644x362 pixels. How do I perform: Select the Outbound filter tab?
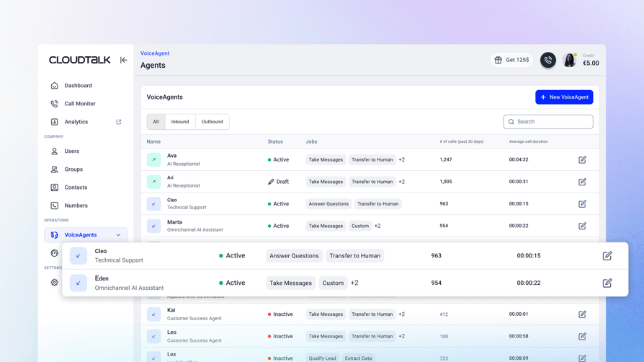[212, 122]
